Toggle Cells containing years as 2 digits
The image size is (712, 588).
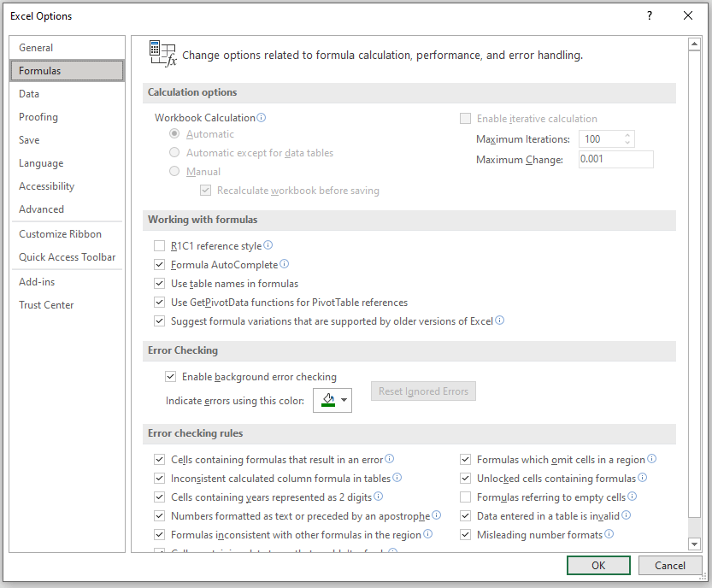click(159, 497)
